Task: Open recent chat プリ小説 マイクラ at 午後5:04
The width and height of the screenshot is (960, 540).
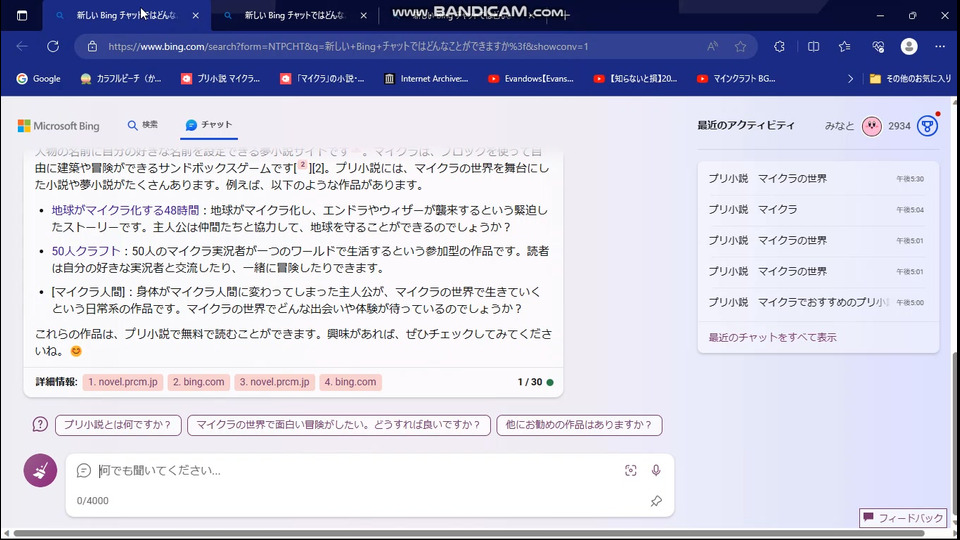Action: click(x=818, y=209)
